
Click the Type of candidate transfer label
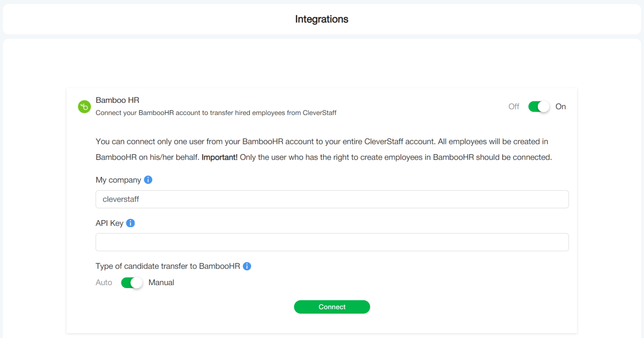[x=168, y=266]
